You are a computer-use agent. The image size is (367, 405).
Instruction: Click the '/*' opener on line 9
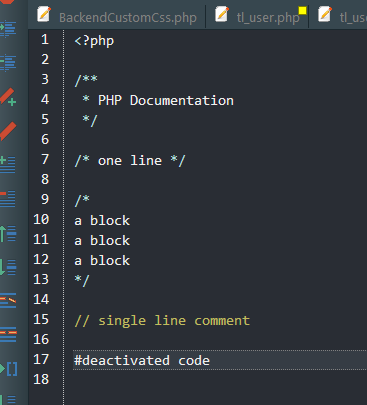(x=82, y=200)
